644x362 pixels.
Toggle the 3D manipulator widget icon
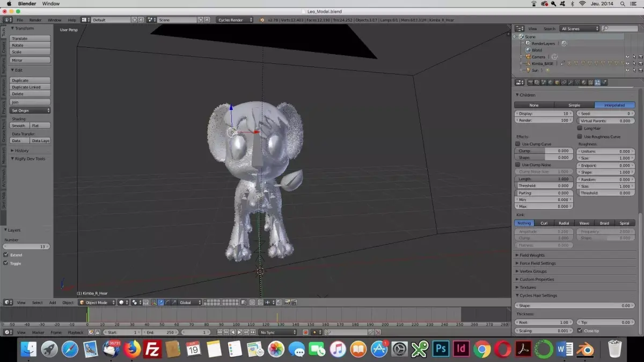click(x=154, y=302)
